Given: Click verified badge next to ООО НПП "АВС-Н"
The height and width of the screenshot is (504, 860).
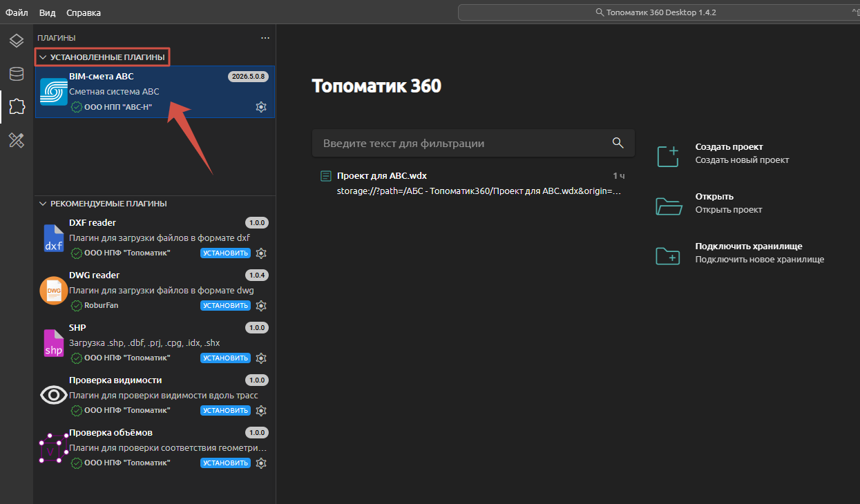Looking at the screenshot, I should [77, 107].
